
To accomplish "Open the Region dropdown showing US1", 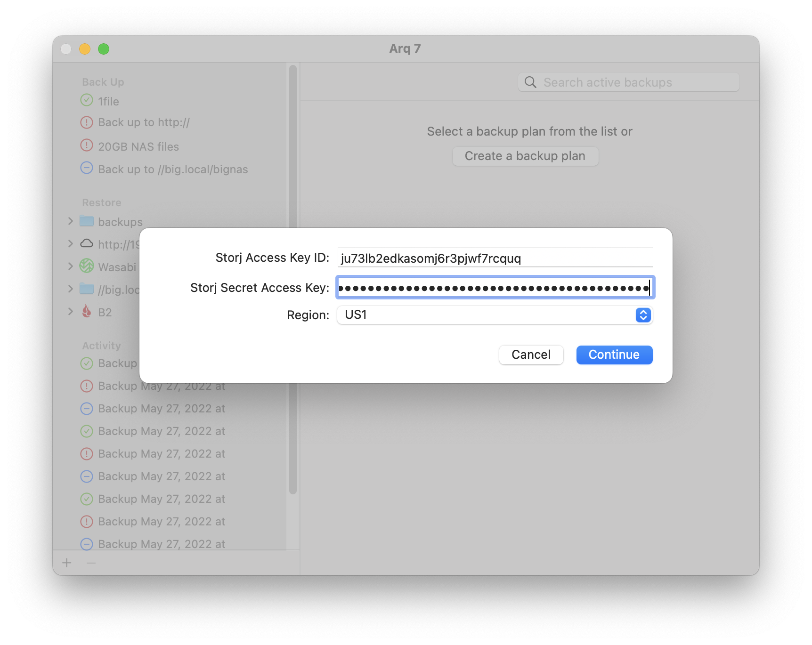I will click(x=495, y=315).
